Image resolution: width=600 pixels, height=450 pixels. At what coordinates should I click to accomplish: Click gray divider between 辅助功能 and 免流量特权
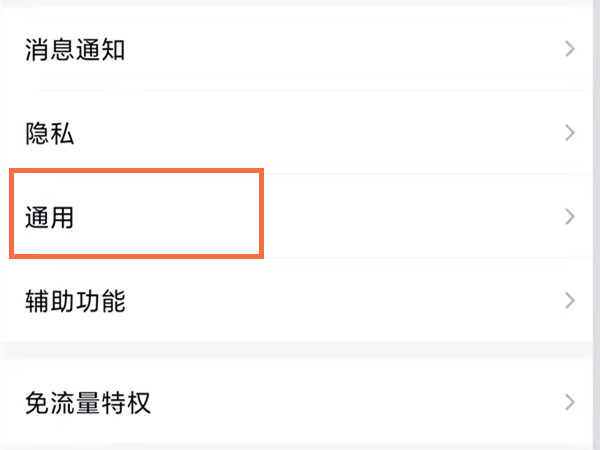pyautogui.click(x=300, y=352)
